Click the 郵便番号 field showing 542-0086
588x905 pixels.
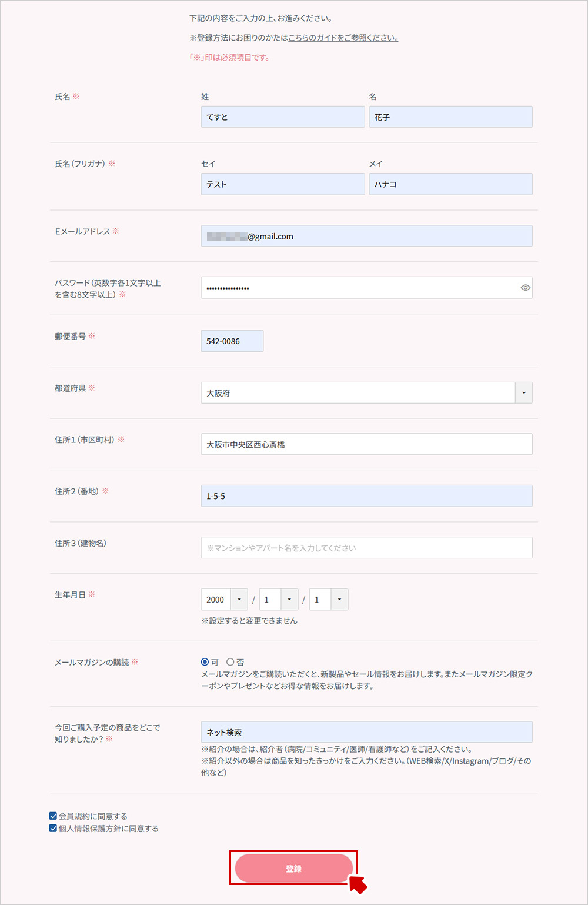point(232,341)
